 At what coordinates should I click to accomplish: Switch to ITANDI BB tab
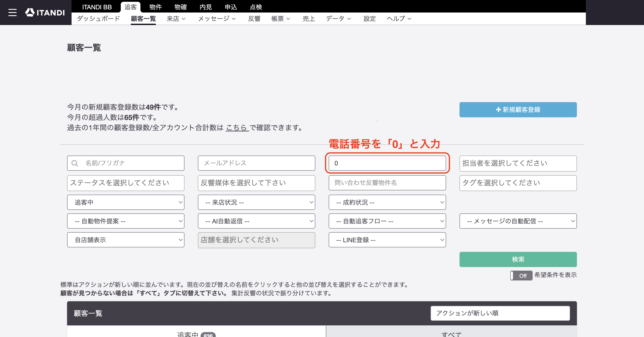[x=97, y=7]
